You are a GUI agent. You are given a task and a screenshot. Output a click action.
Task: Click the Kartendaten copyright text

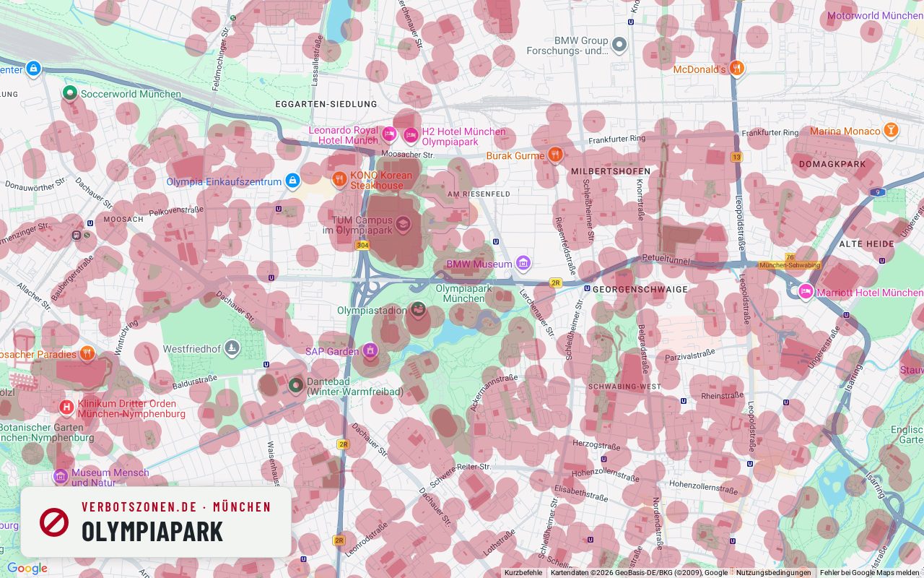click(639, 572)
